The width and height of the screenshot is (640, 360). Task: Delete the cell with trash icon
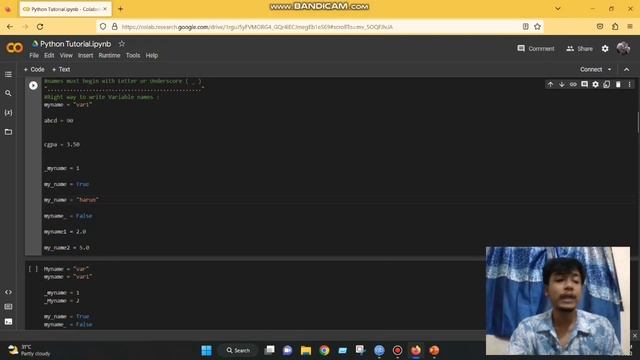coord(618,84)
